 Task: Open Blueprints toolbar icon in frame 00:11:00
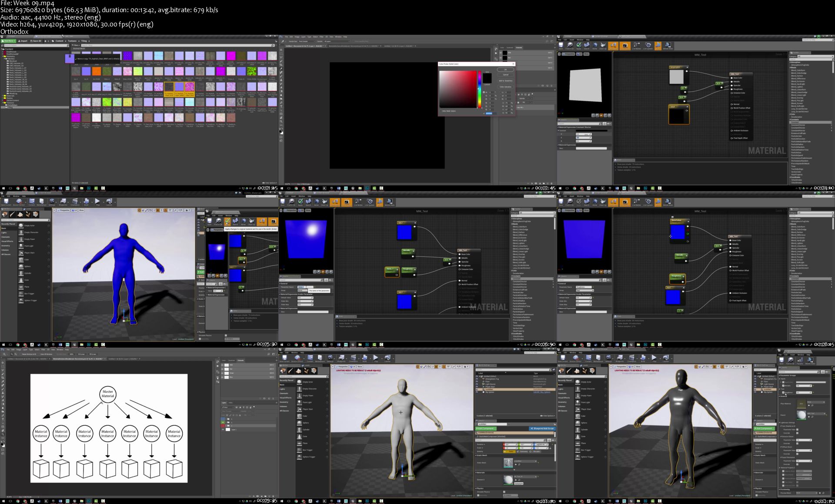341,358
